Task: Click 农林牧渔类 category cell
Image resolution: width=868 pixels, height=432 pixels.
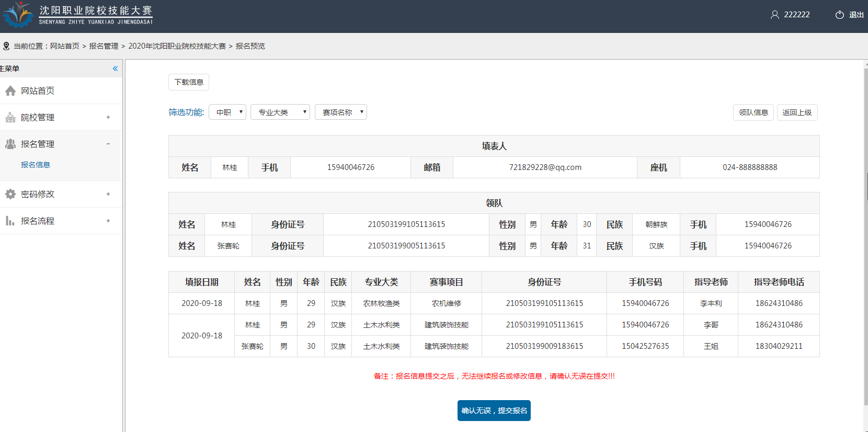Action: pyautogui.click(x=382, y=303)
